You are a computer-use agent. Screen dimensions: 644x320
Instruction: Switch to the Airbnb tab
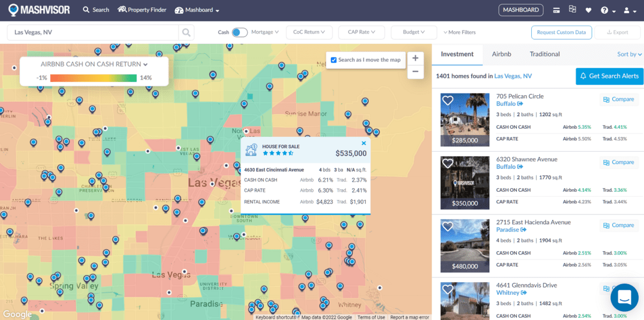pyautogui.click(x=501, y=54)
